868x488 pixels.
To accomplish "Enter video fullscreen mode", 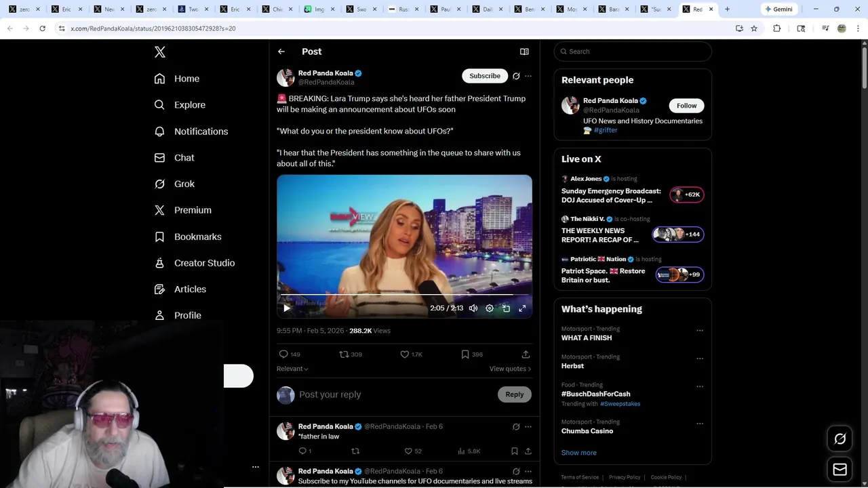I will pyautogui.click(x=522, y=308).
